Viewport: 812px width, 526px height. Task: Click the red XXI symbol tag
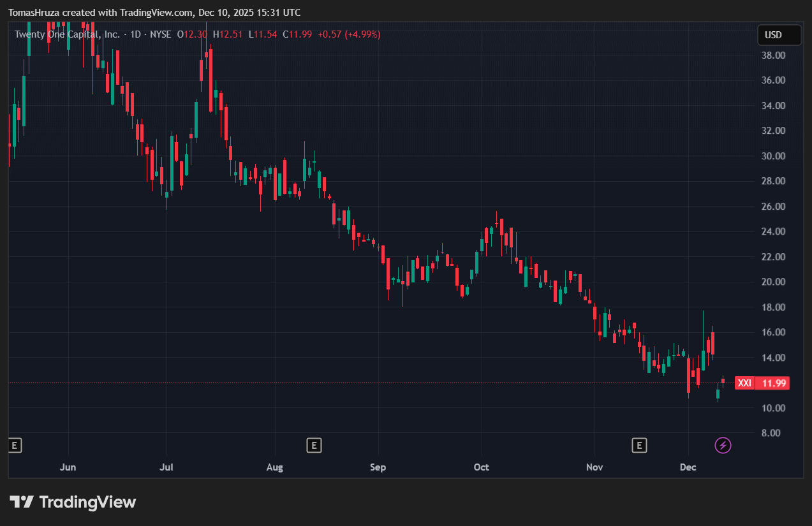tap(744, 383)
